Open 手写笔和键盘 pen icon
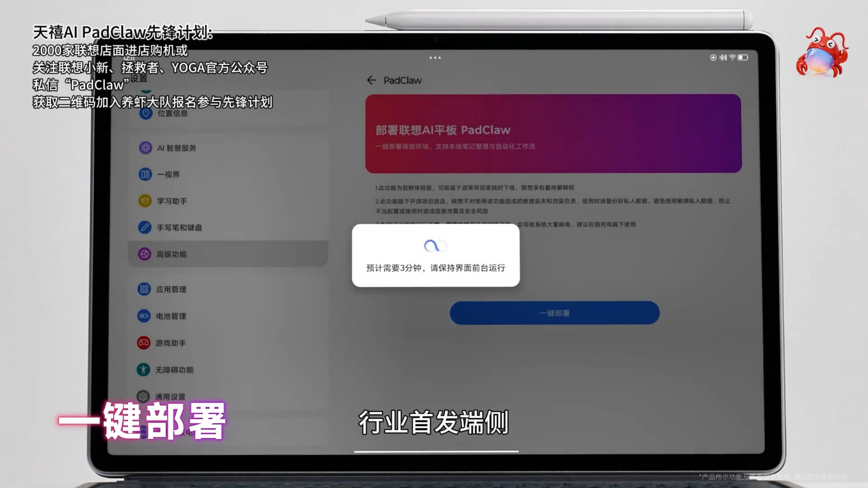The height and width of the screenshot is (488, 868). pyautogui.click(x=144, y=227)
